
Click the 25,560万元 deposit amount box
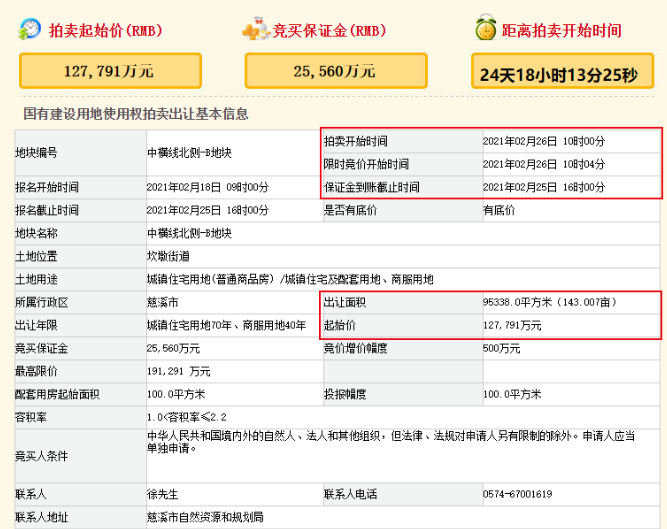(x=343, y=70)
